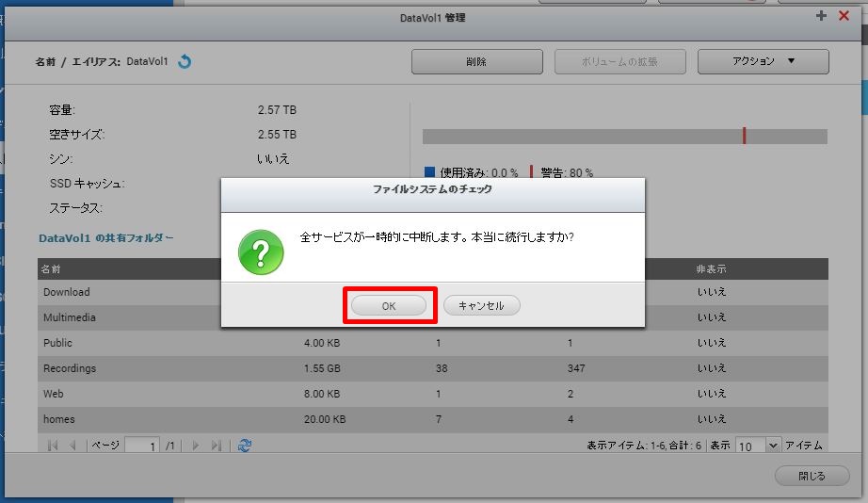Go to next page in pagination bar
The width and height of the screenshot is (868, 503).
click(x=195, y=446)
